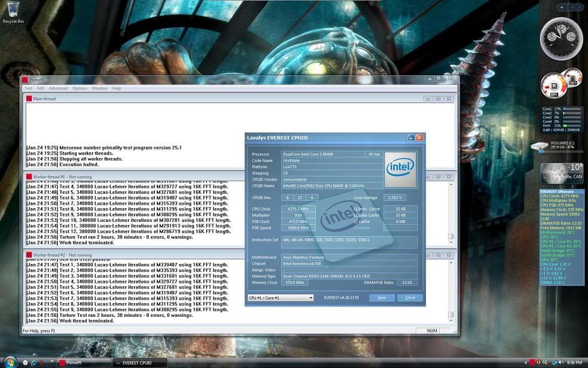Click the FSB Clock value 475.0 MHz
Viewport: 588px width, 368px height.
299,221
